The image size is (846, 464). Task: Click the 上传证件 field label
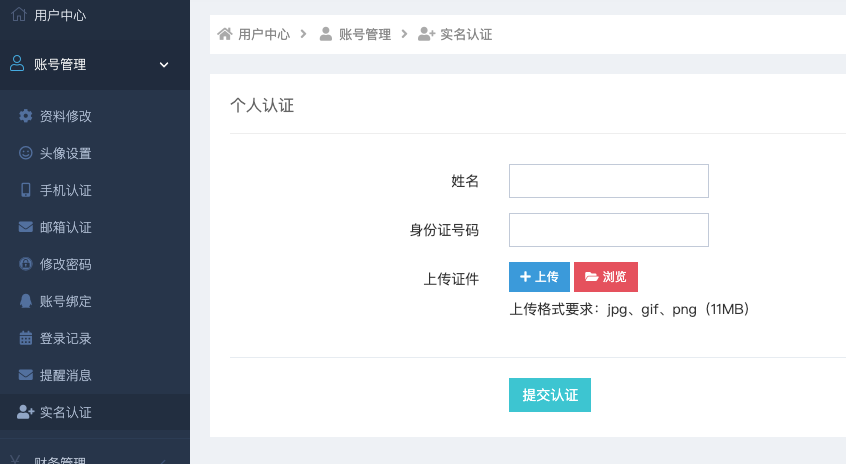pos(451,279)
